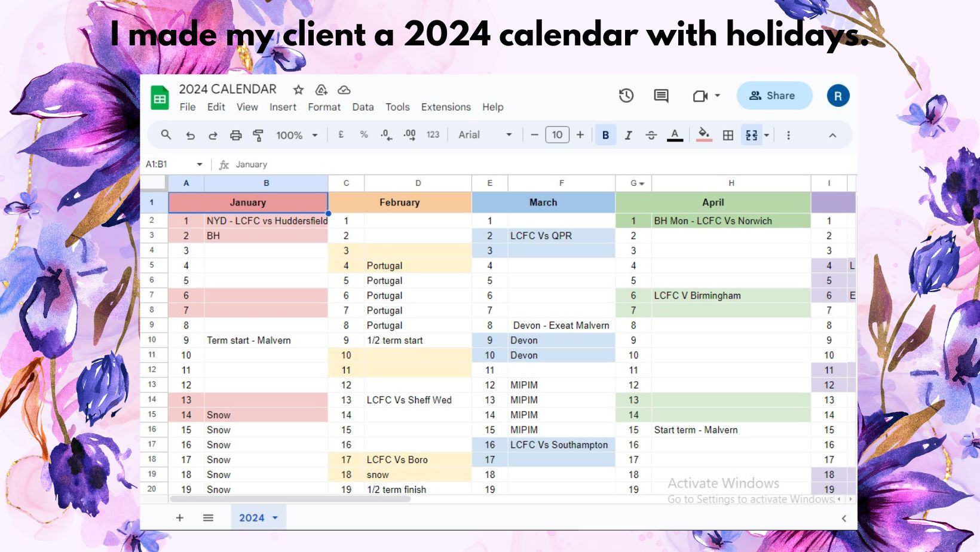Open the Insert menu
980x552 pixels.
click(283, 107)
